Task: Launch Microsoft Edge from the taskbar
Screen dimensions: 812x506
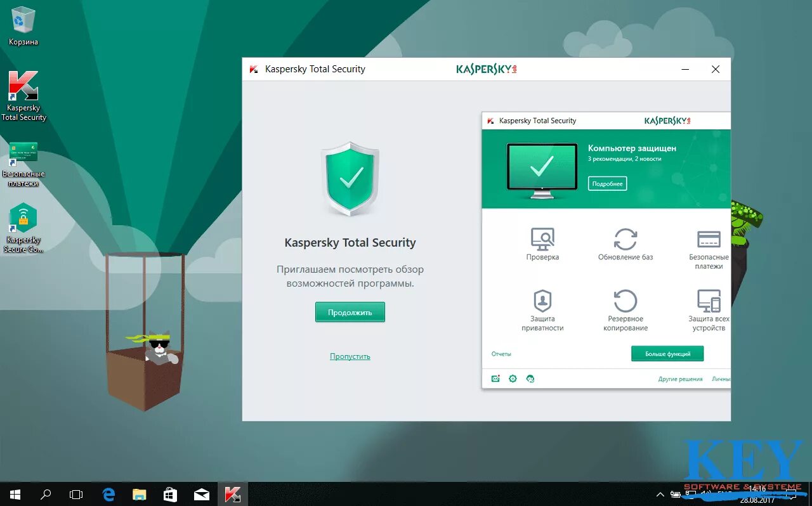Action: (x=108, y=494)
